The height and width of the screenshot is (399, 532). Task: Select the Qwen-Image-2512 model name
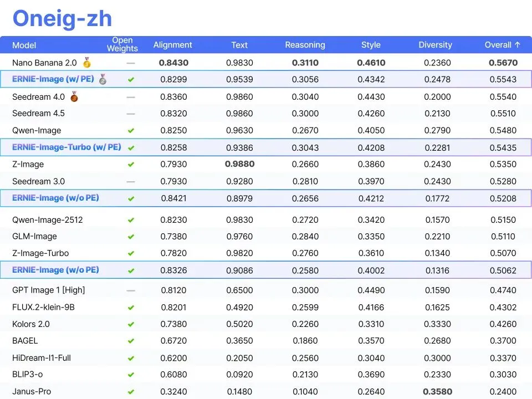click(x=48, y=220)
